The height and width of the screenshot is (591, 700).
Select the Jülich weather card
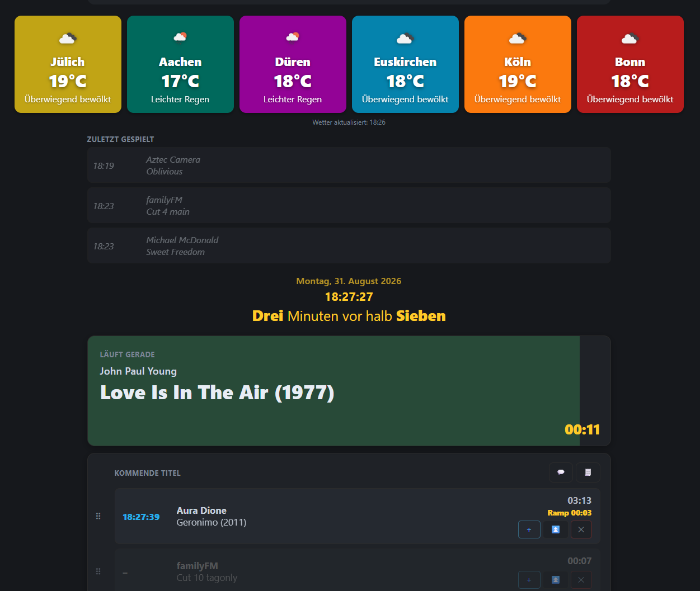point(68,64)
